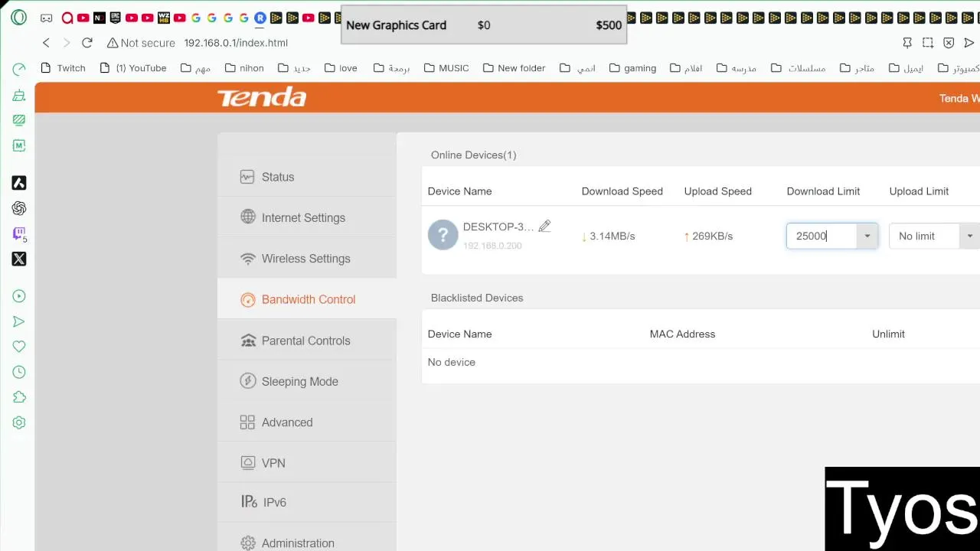The width and height of the screenshot is (980, 551).
Task: Open the nihon bookmarks folder
Action: 244,68
